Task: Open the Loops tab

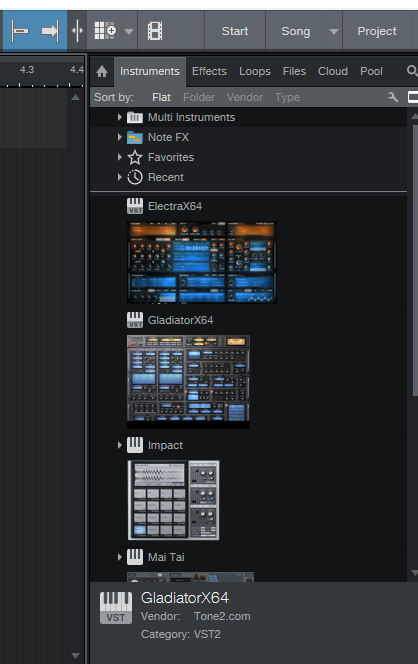Action: 255,71
